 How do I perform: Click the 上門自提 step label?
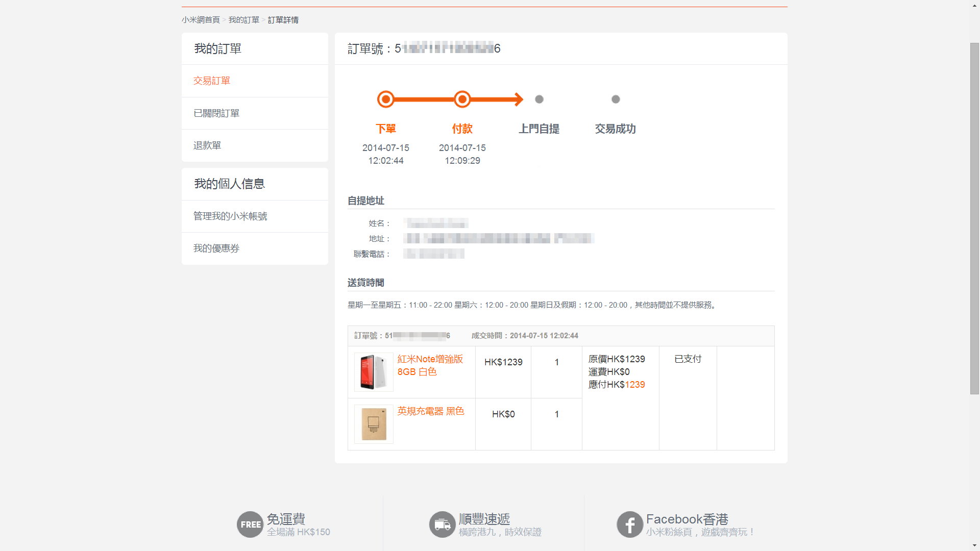(x=539, y=129)
